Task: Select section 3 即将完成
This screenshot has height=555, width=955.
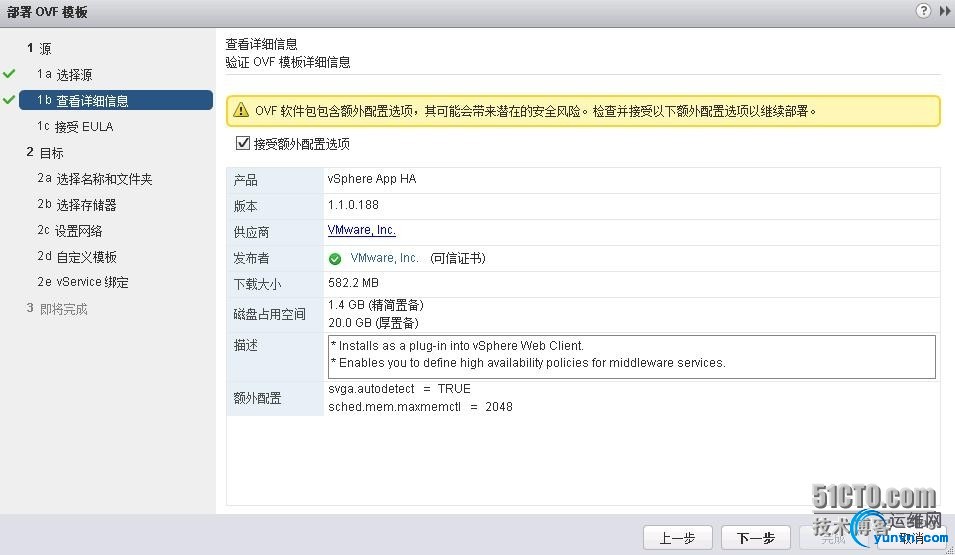Action: (57, 309)
